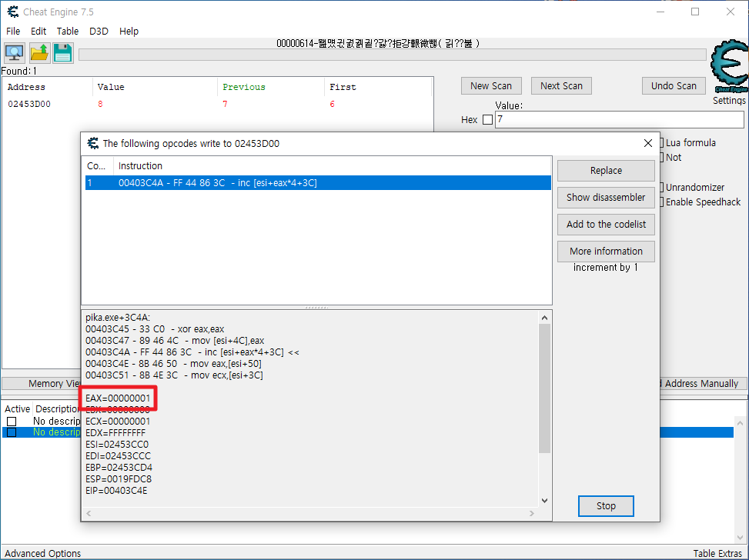Click the EAX=00000001 register line
Screen dimensions: 749x560
point(118,398)
